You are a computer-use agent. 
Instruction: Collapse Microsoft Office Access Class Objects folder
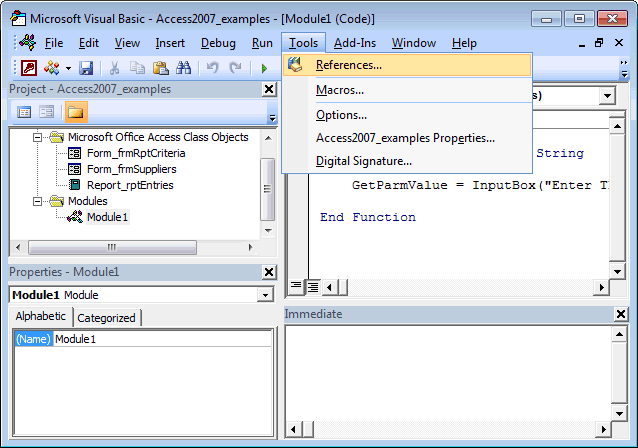37,137
